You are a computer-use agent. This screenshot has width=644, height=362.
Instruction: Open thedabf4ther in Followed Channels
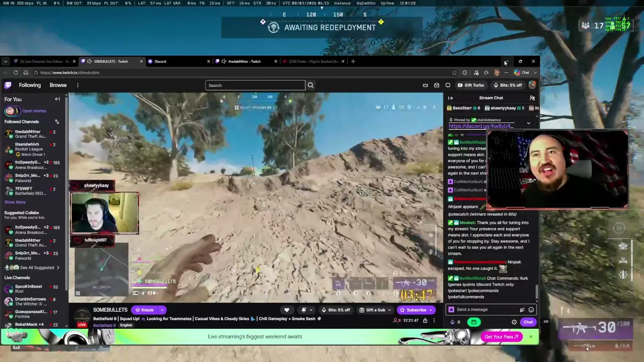pos(32,134)
